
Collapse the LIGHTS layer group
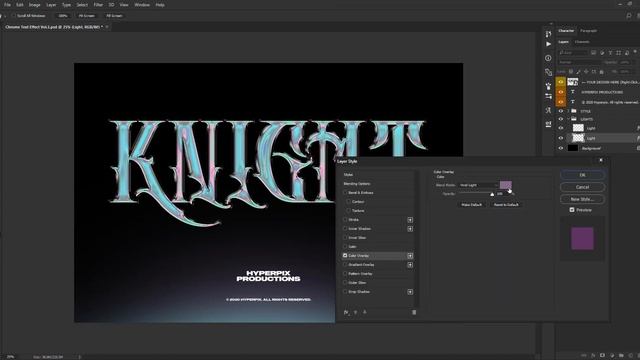click(568, 119)
